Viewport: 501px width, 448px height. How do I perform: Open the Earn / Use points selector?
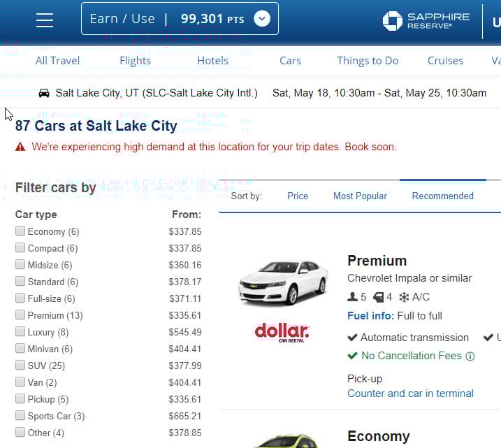point(180,19)
